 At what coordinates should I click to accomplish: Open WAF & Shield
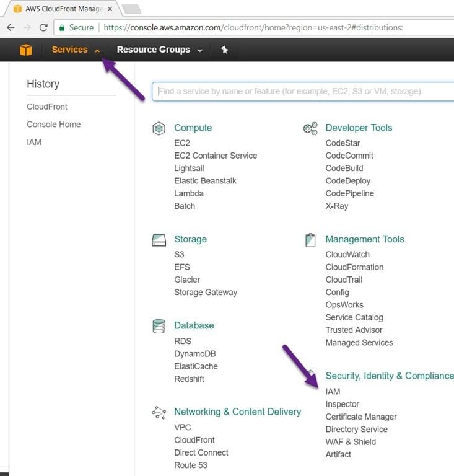pyautogui.click(x=351, y=442)
